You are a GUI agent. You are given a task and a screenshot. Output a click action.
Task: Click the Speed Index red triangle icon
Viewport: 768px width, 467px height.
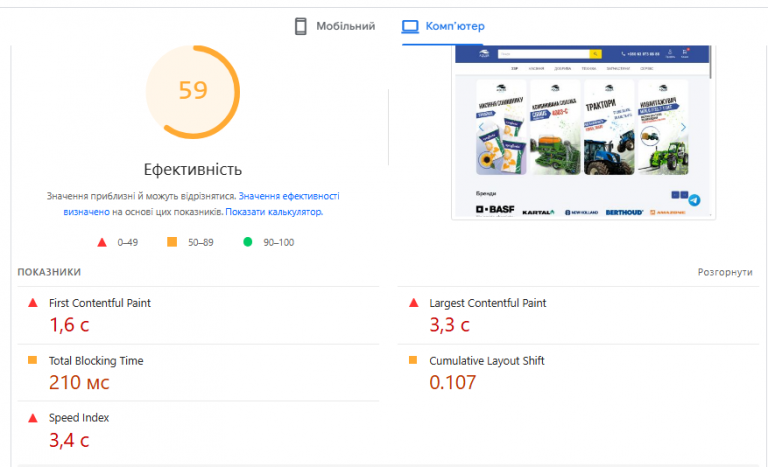[x=32, y=418]
